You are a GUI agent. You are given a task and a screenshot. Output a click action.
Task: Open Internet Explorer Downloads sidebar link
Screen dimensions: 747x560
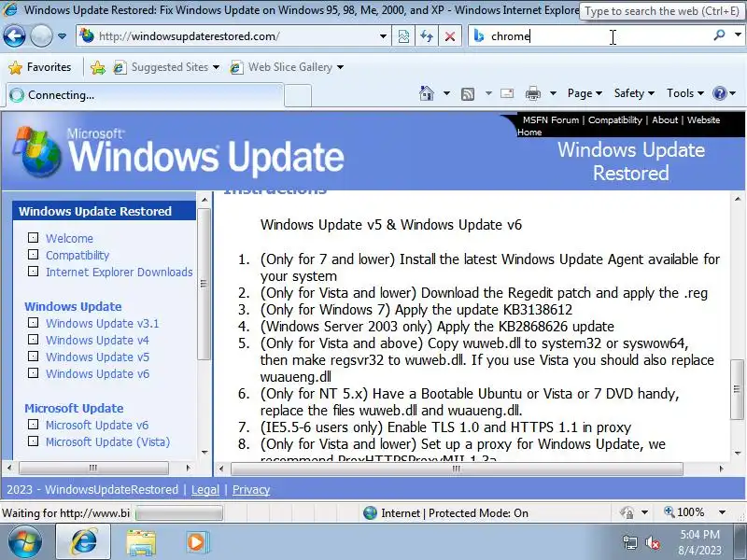(x=120, y=272)
